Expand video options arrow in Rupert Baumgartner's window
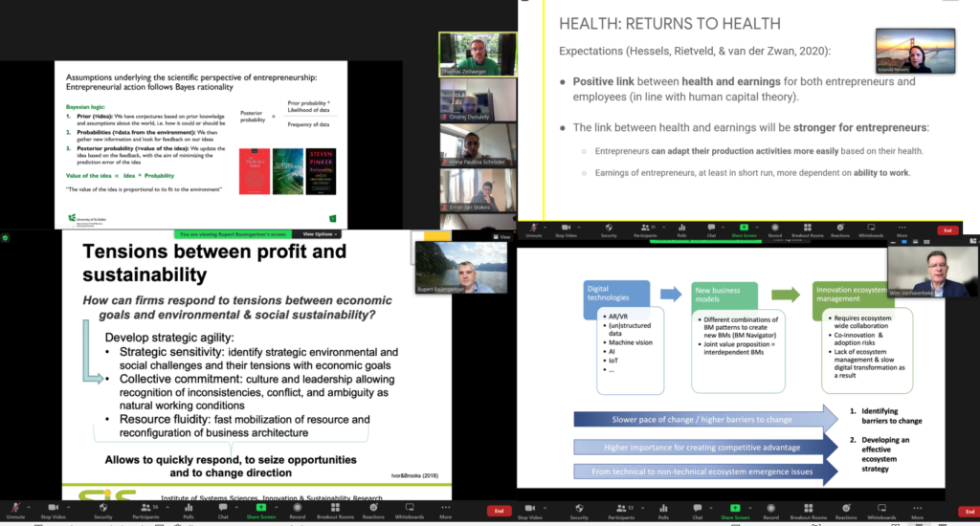Screen dimensions: 980x526 69,507
